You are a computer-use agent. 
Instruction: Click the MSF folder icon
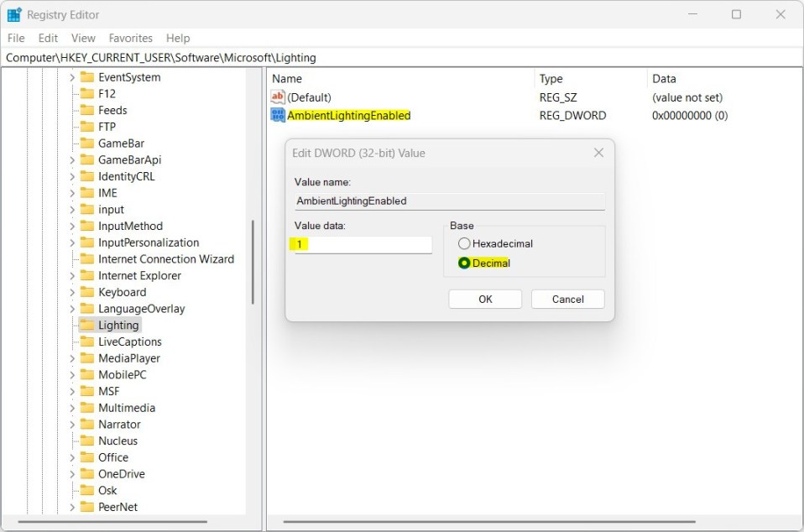(x=87, y=391)
